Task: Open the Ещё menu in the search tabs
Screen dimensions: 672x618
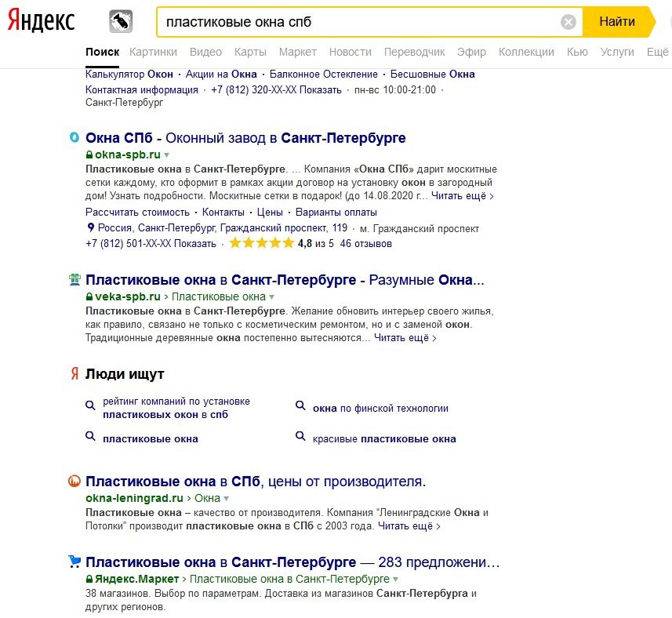Action: 657,52
